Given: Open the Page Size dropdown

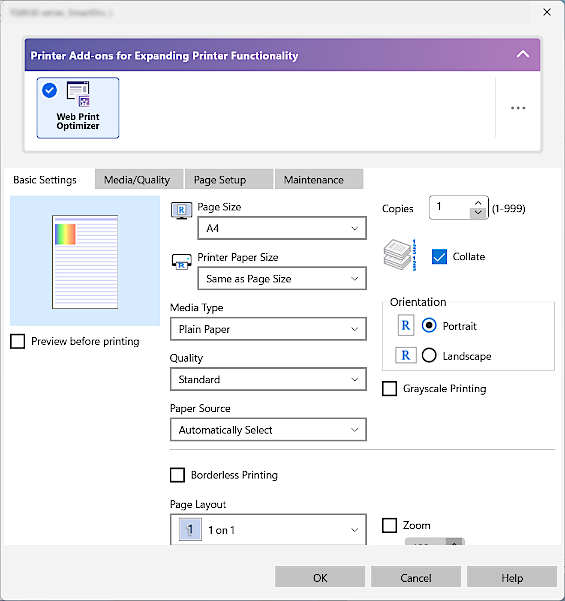Looking at the screenshot, I should coord(282,228).
